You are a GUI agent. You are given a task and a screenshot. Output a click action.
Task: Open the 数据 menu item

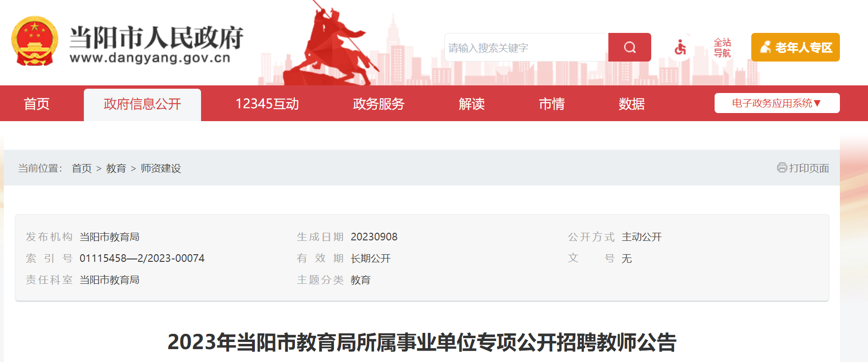click(632, 103)
